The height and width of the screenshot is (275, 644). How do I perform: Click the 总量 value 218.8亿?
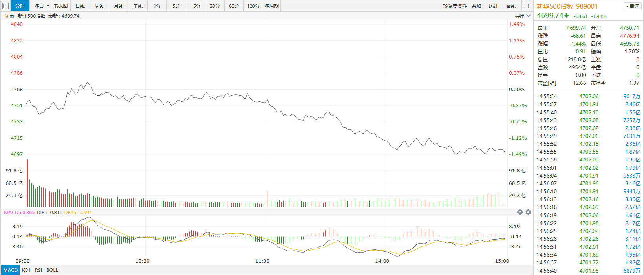click(x=577, y=59)
